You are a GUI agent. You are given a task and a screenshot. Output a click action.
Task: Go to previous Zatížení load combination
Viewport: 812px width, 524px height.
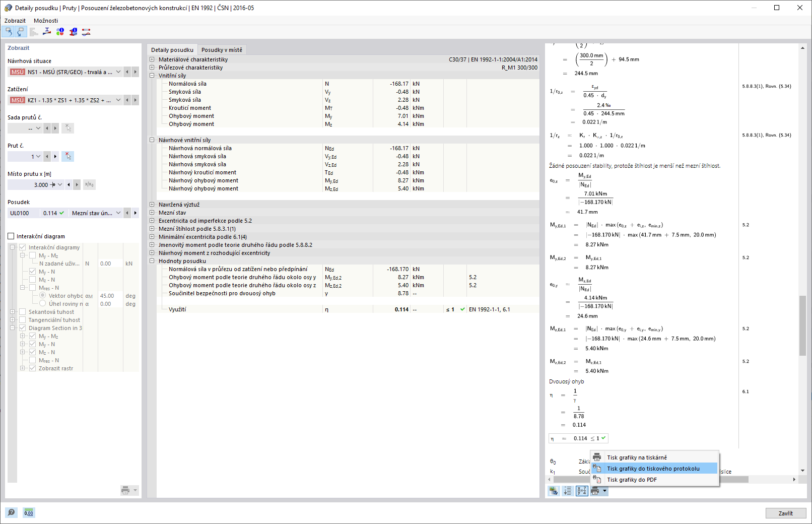tap(127, 100)
